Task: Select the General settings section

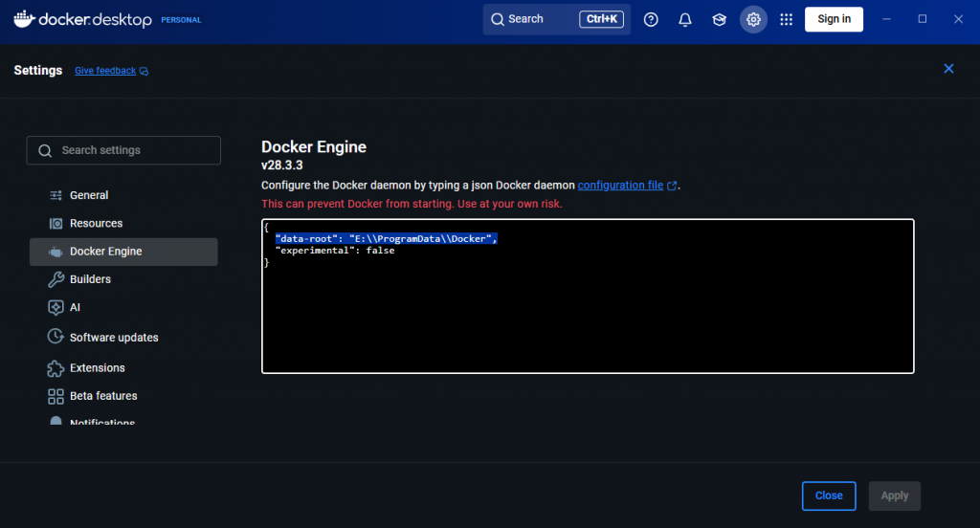Action: click(x=89, y=195)
